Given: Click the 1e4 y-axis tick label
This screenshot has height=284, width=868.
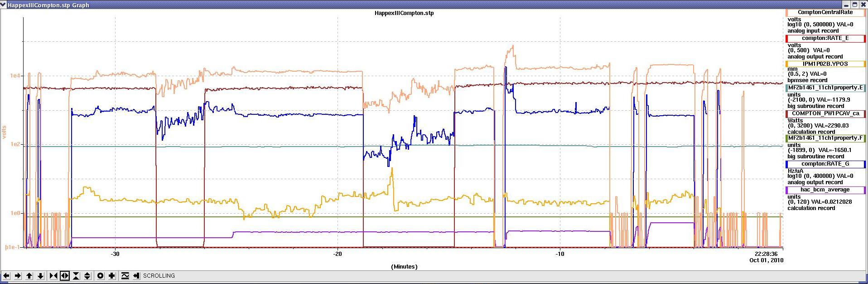Looking at the screenshot, I should 15,76.
